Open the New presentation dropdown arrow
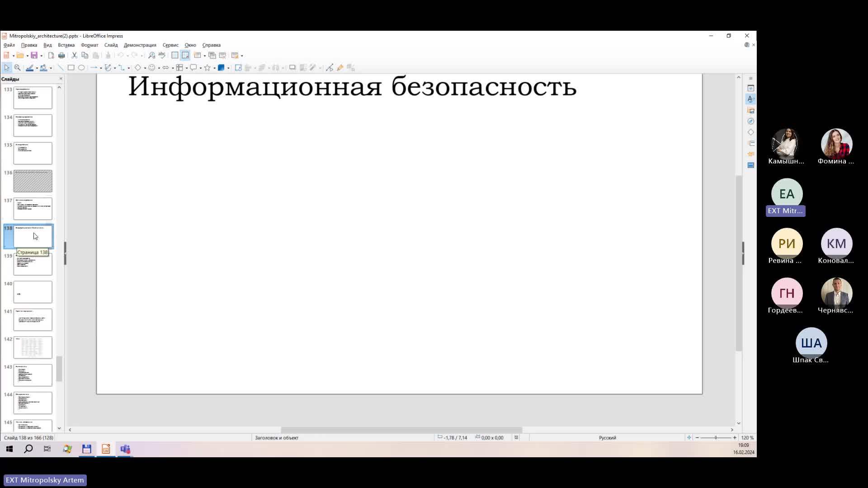 point(13,56)
